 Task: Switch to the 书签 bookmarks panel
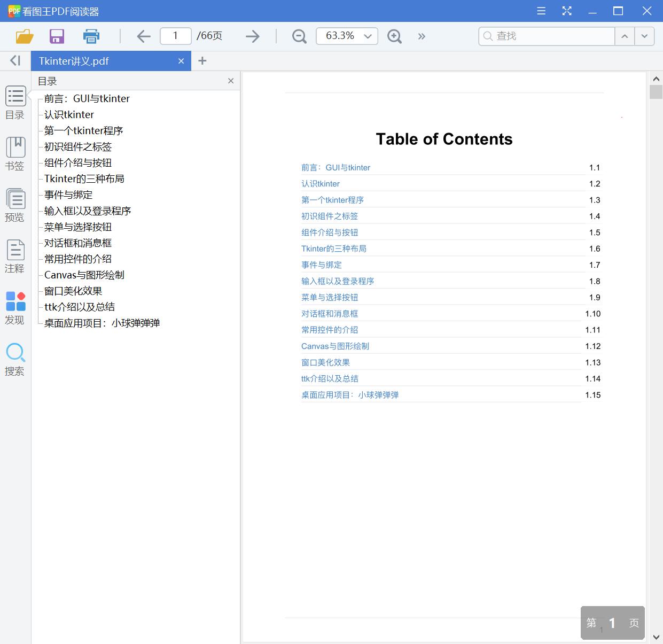click(x=15, y=153)
